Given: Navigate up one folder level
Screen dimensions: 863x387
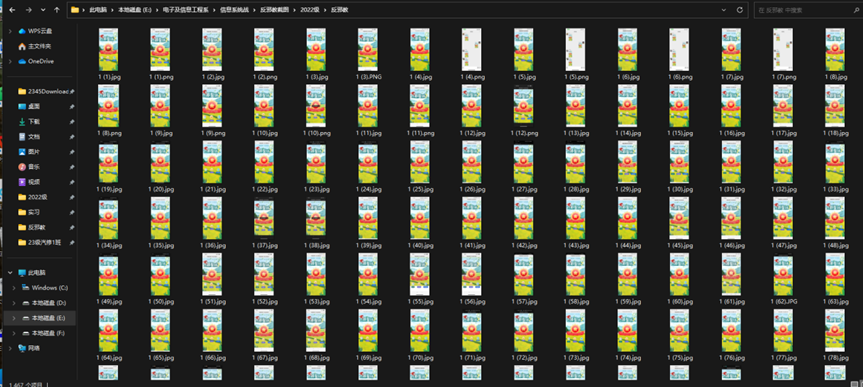Looking at the screenshot, I should [x=57, y=10].
